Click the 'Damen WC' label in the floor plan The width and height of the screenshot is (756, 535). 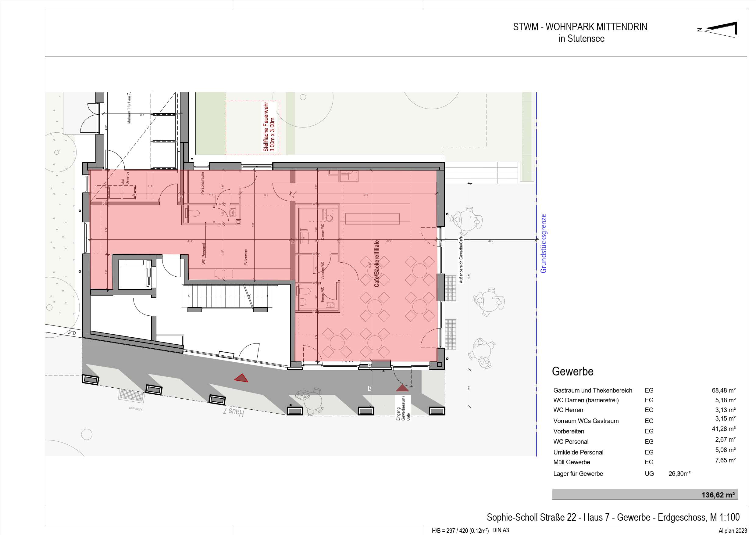pyautogui.click(x=323, y=232)
